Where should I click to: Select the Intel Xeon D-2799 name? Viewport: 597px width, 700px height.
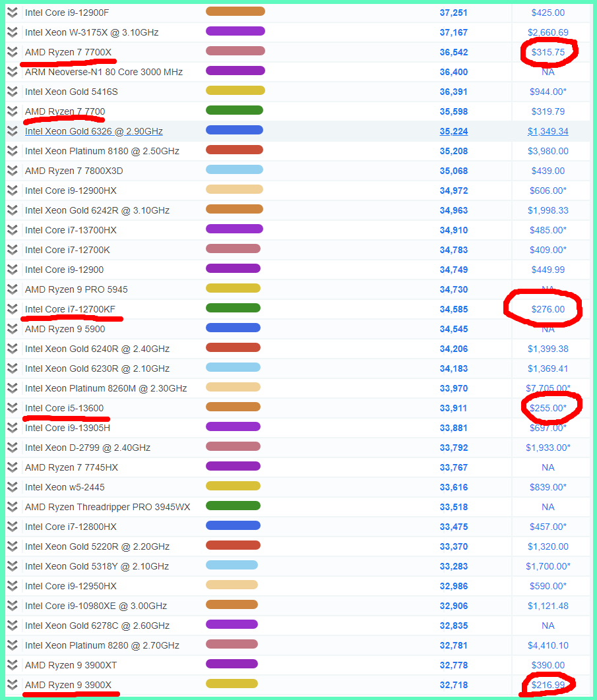click(88, 448)
